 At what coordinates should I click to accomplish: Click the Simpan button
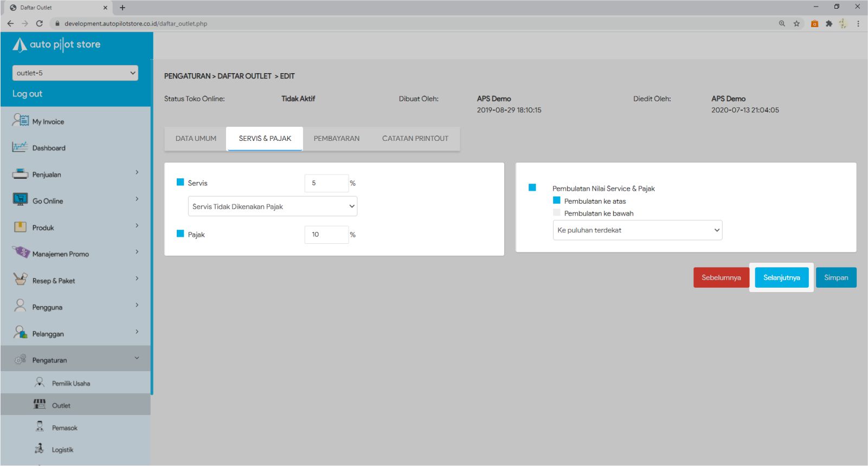coord(835,277)
